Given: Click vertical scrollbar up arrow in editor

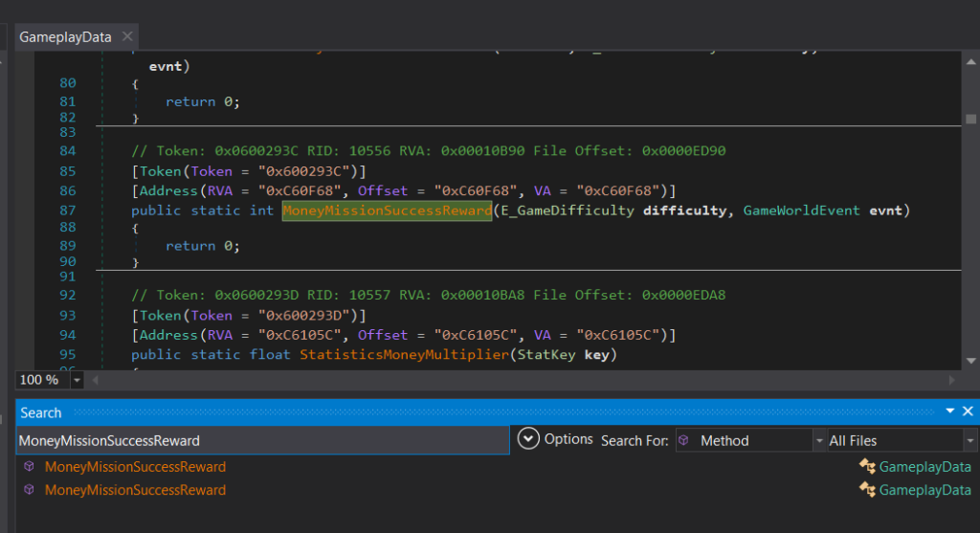Looking at the screenshot, I should [970, 62].
